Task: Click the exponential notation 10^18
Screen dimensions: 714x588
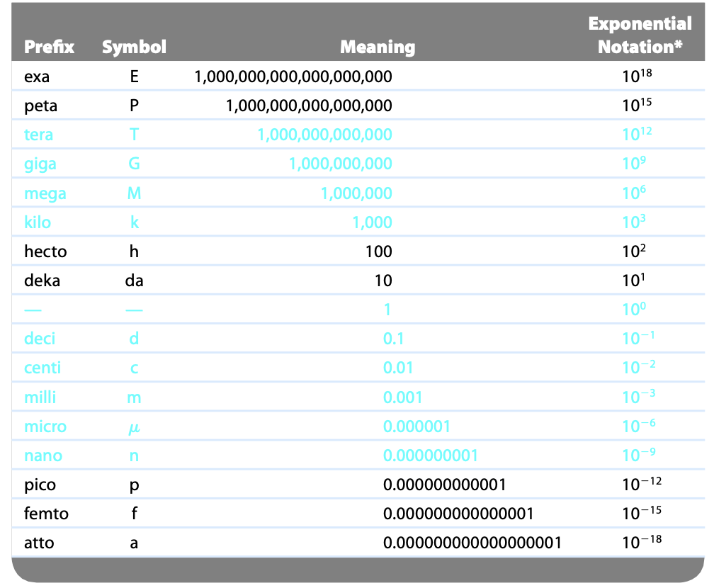Action: click(637, 76)
